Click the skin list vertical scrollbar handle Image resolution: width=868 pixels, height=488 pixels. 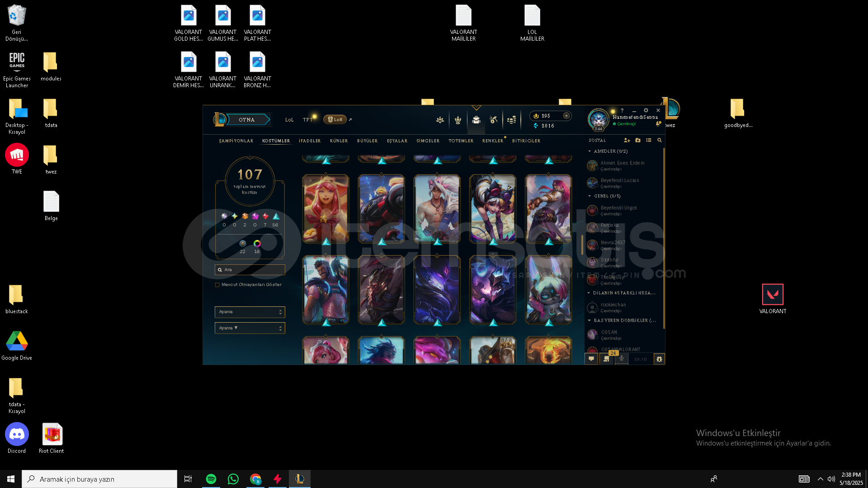click(x=582, y=244)
